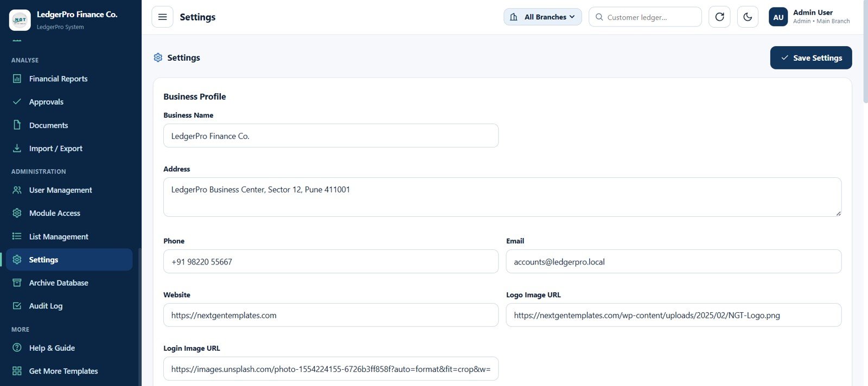Click the Financial Reports chart icon
The height and width of the screenshot is (386, 868).
pos(17,79)
